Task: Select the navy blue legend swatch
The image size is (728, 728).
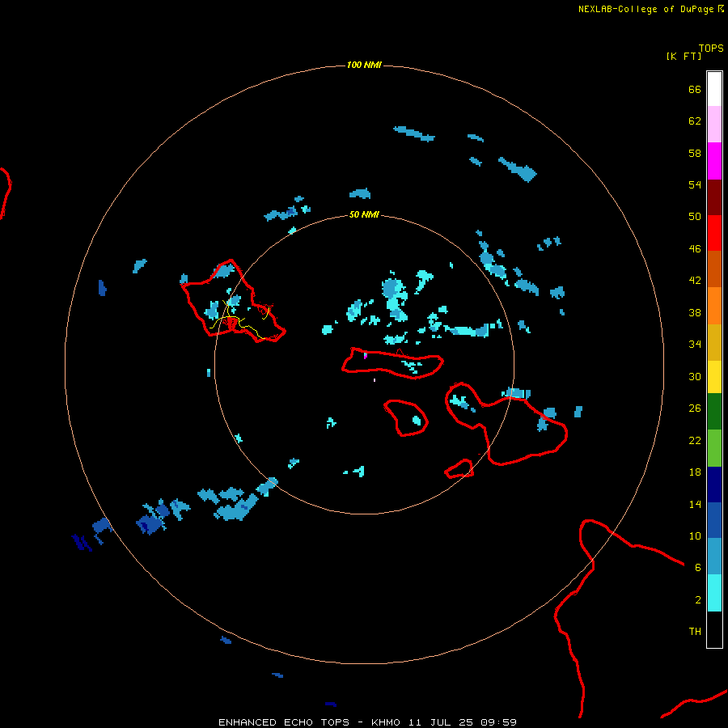Action: tap(714, 485)
